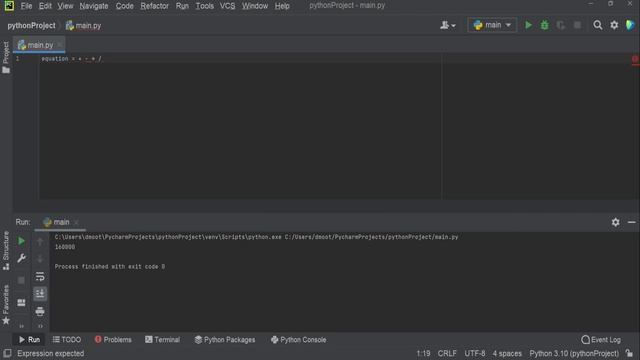
Task: Open IDE settings gear in top toolbar
Action: click(x=614, y=25)
